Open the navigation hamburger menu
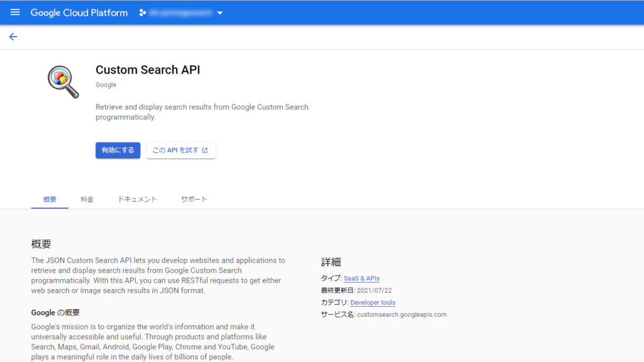Image resolution: width=644 pixels, height=362 pixels. [x=14, y=13]
